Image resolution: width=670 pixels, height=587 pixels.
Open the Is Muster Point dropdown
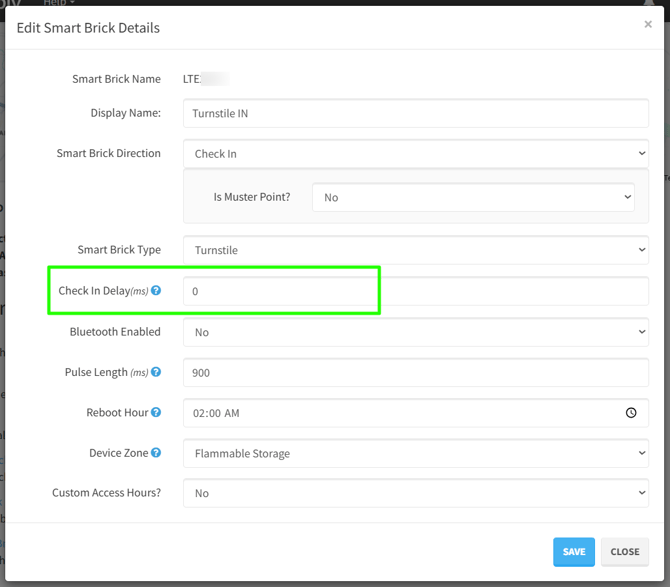[x=473, y=197]
